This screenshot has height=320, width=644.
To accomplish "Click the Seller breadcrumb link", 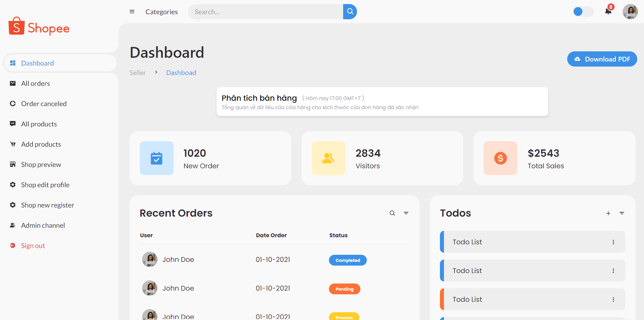I will tap(137, 73).
